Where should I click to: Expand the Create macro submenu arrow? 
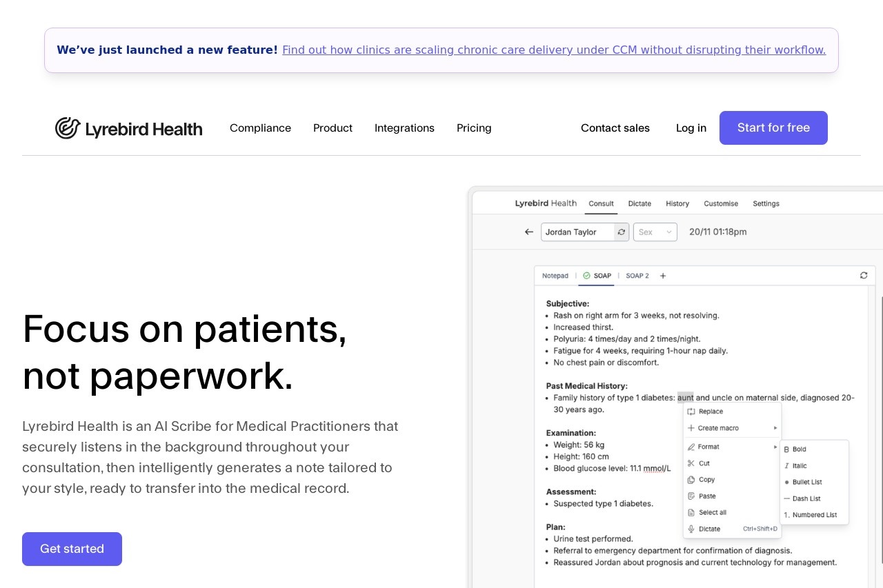775,428
